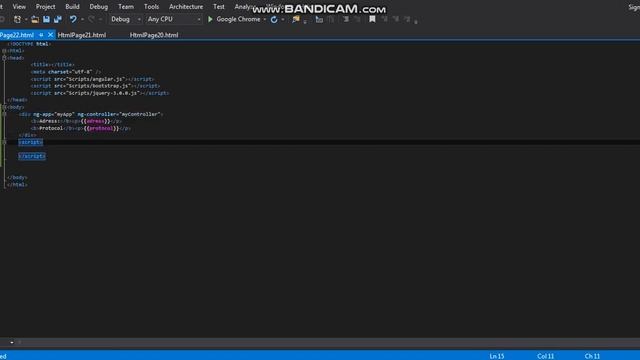This screenshot has height=360, width=640.
Task: Collapse the body tag outlining node
Action: tap(4, 107)
